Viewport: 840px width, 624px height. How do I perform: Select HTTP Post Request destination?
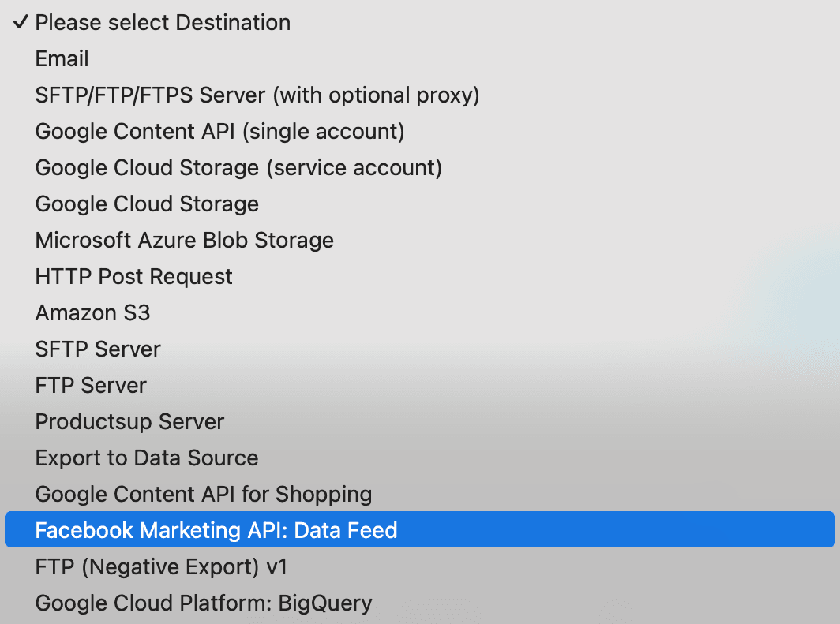click(134, 277)
